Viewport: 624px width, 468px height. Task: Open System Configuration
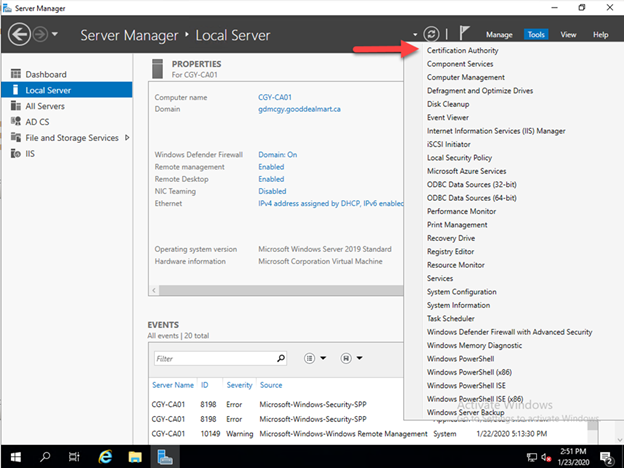[x=462, y=292]
